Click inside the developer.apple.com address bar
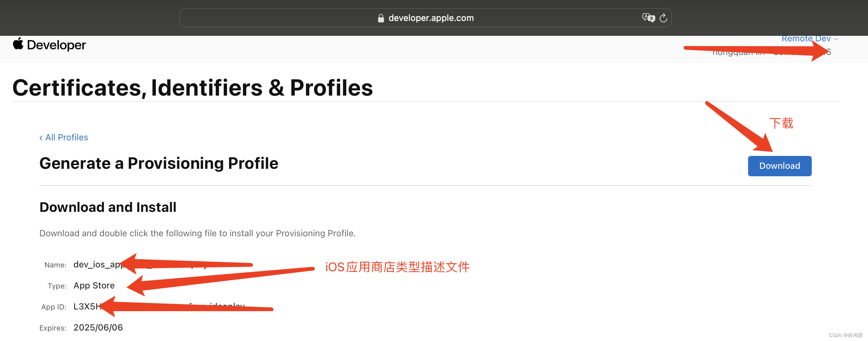Image resolution: width=868 pixels, height=341 pixels. point(431,18)
